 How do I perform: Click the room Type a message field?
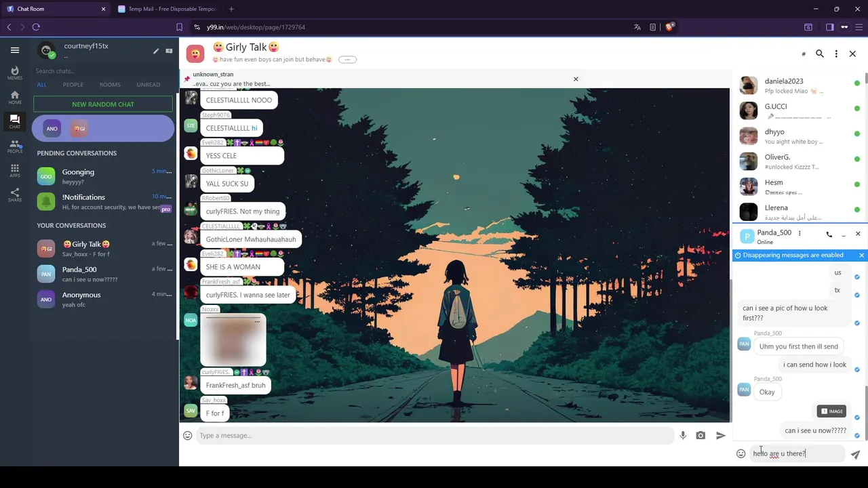click(434, 436)
